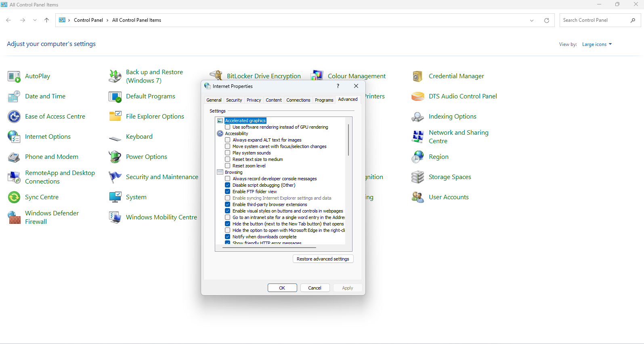644x344 pixels.
Task: Expand the address bar history dropdown
Action: [532, 21]
